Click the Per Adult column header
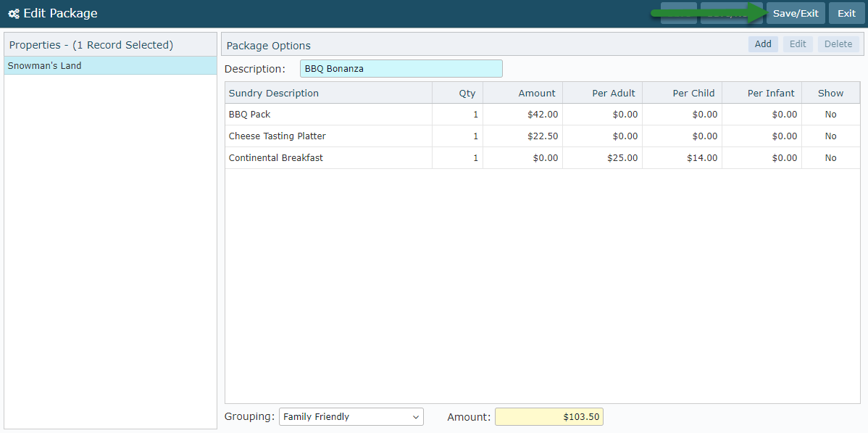Image resolution: width=868 pixels, height=433 pixels. [602, 93]
